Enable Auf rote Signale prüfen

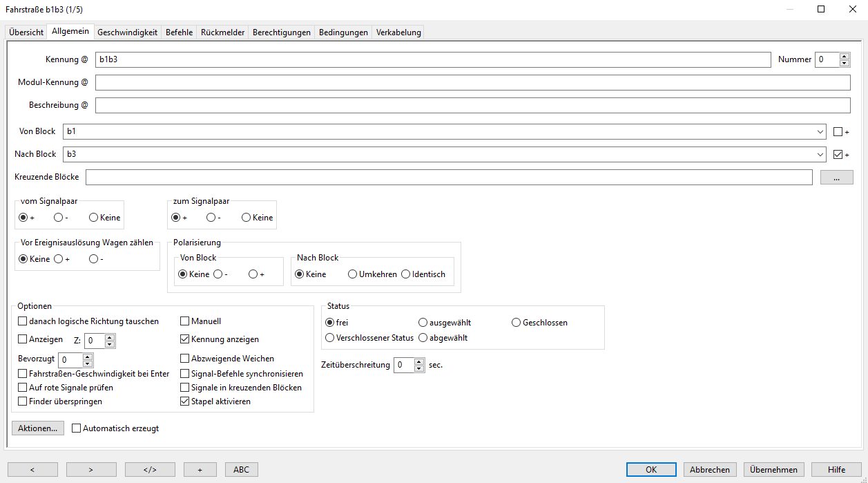tap(23, 388)
